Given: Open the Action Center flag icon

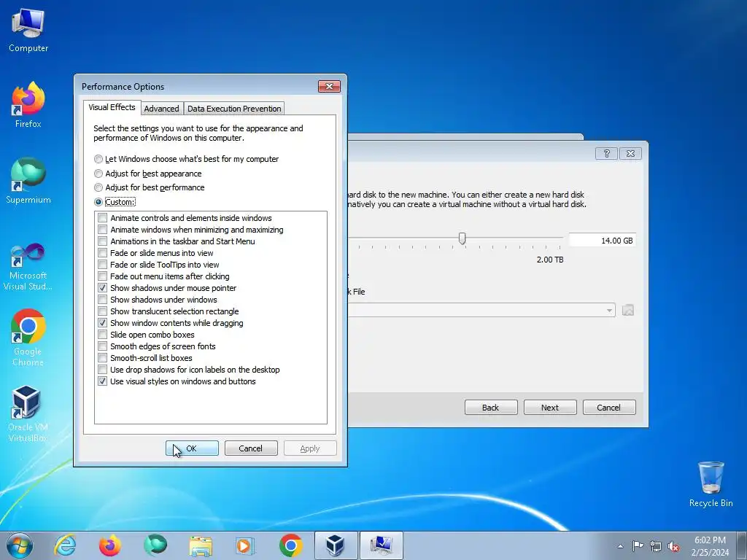Looking at the screenshot, I should coord(638,546).
